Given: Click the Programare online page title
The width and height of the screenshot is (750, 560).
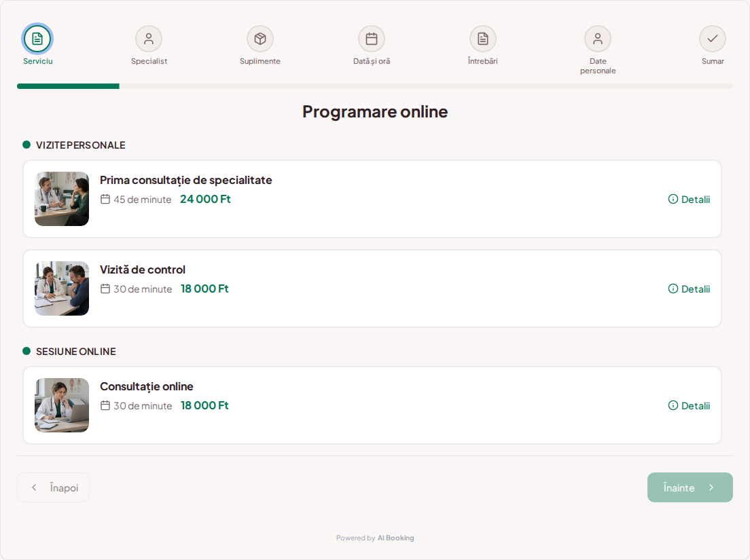Looking at the screenshot, I should pyautogui.click(x=375, y=112).
